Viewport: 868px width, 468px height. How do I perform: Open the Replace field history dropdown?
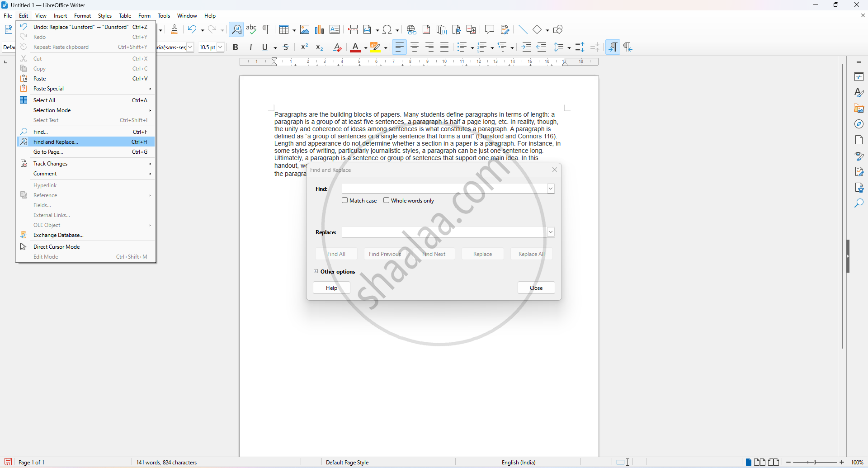551,232
